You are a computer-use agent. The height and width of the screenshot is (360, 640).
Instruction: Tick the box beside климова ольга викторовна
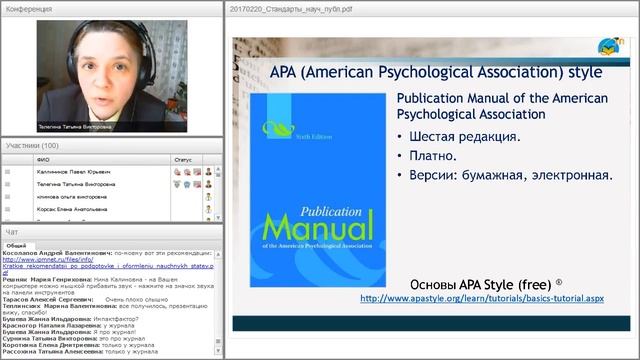(7, 197)
